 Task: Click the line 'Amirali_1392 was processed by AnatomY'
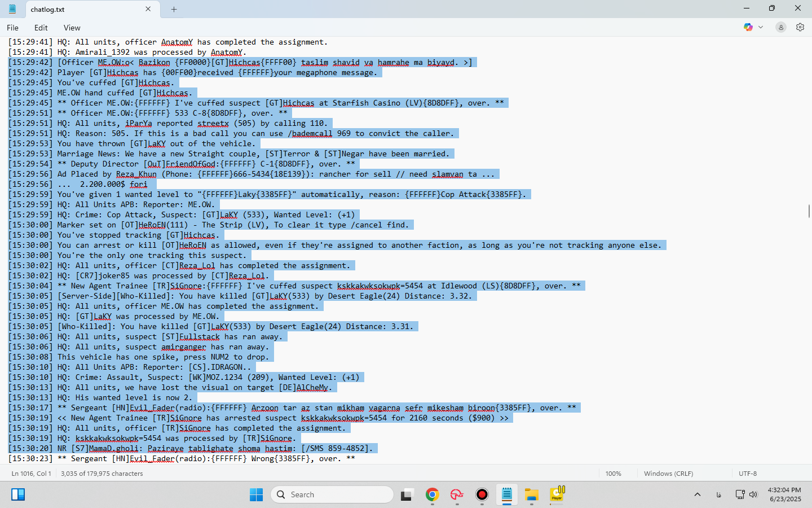click(127, 52)
